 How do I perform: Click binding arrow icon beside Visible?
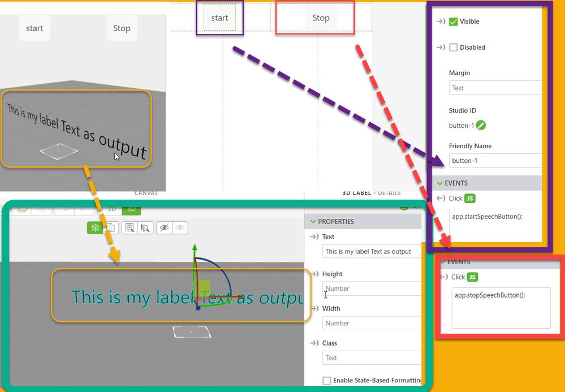tap(441, 21)
